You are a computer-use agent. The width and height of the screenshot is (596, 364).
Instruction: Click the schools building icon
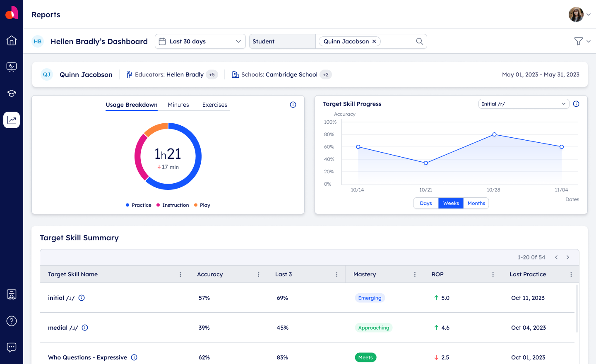[236, 74]
